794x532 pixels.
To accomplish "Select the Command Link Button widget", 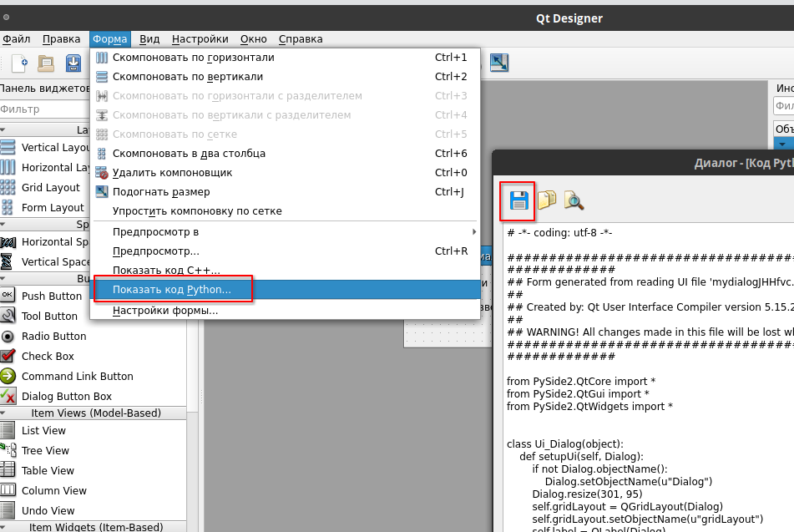I will tap(77, 376).
